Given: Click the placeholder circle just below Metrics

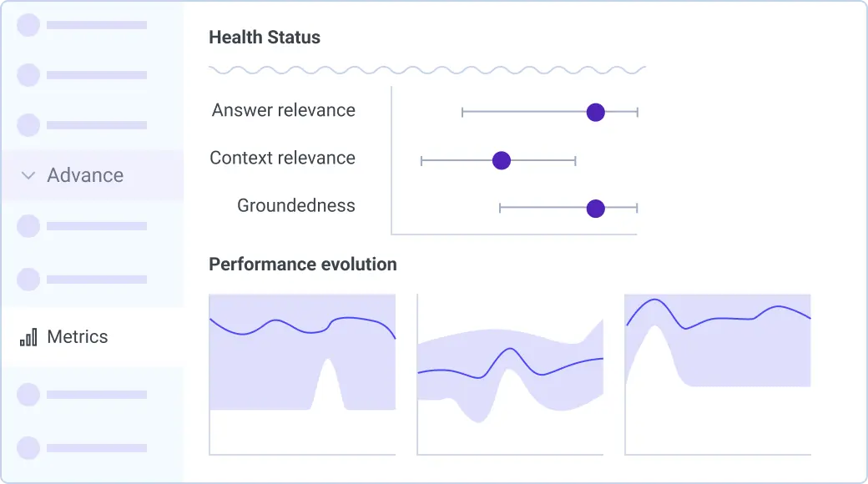Looking at the screenshot, I should coord(28,394).
